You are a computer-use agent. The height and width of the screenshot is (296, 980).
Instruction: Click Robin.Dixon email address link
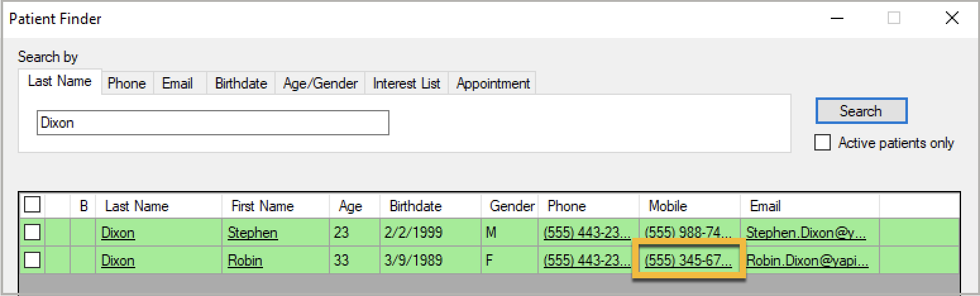pyautogui.click(x=807, y=261)
